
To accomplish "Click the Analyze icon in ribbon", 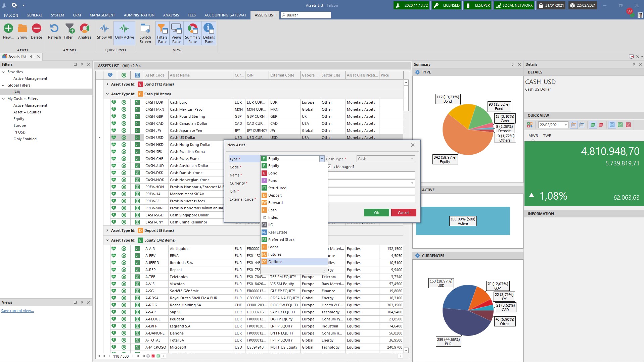I will (85, 29).
